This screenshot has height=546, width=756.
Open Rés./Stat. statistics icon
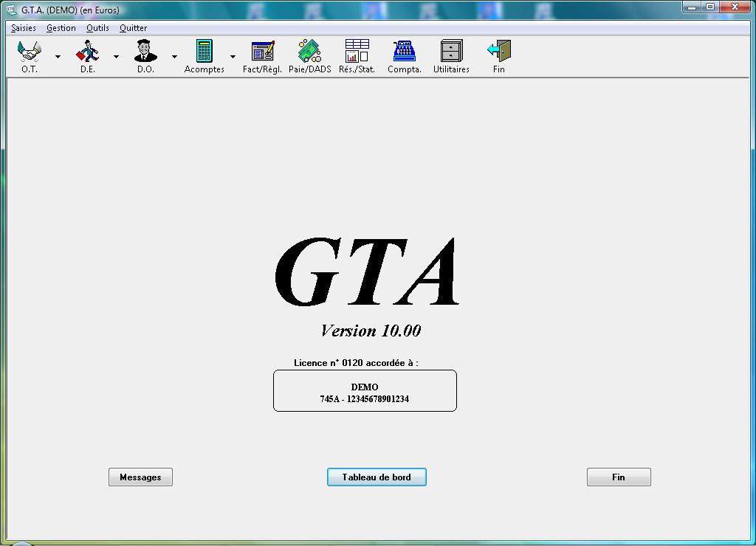(x=357, y=51)
